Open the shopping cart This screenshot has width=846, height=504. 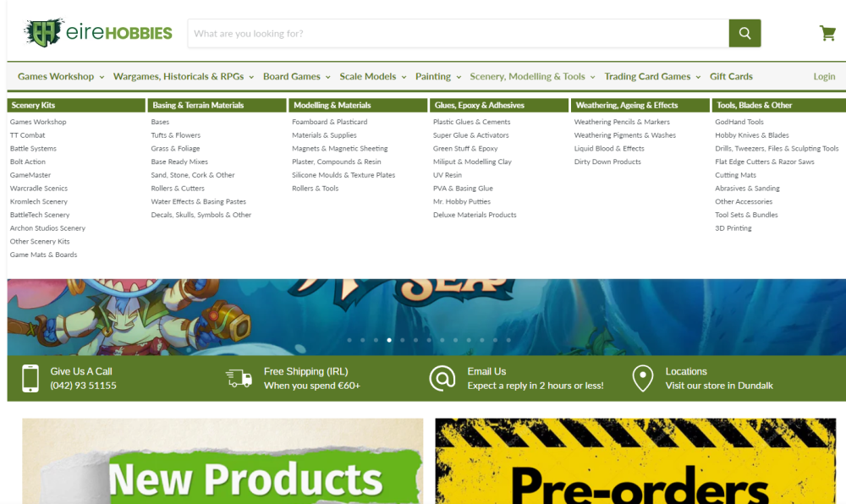coord(827,32)
